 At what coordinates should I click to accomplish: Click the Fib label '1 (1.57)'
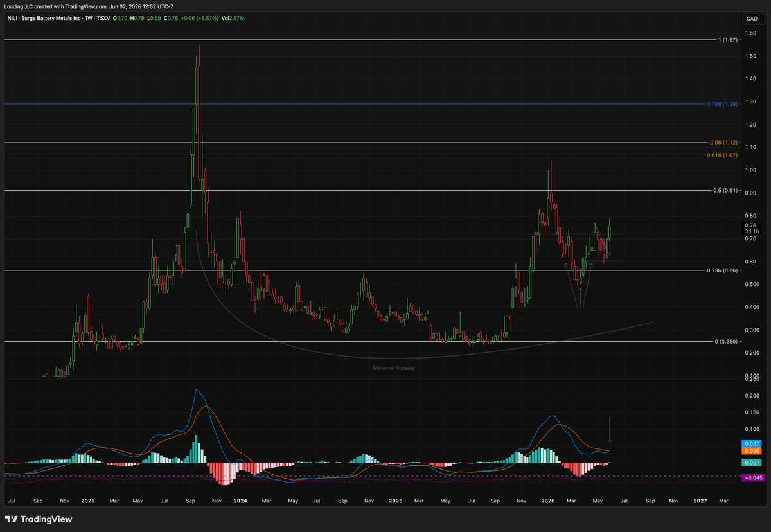coord(729,40)
